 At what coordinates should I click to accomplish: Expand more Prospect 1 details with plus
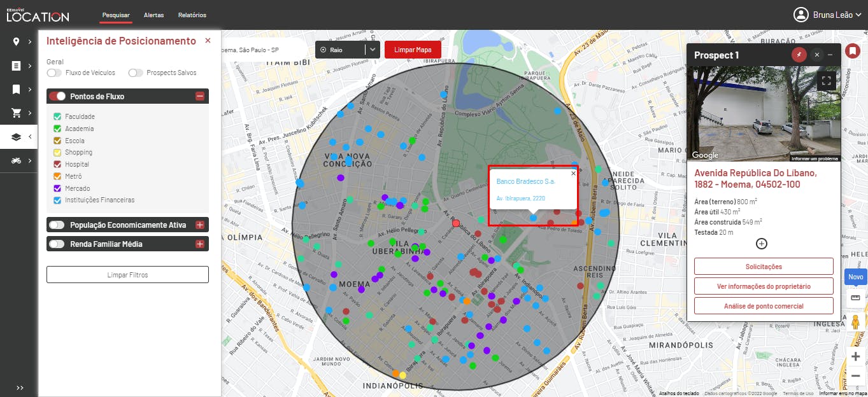pyautogui.click(x=762, y=244)
